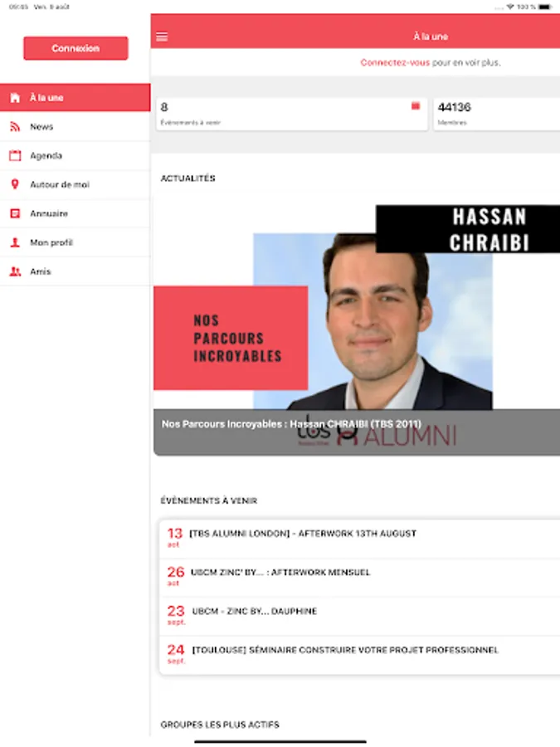Click the home icon beside À la une

15,98
